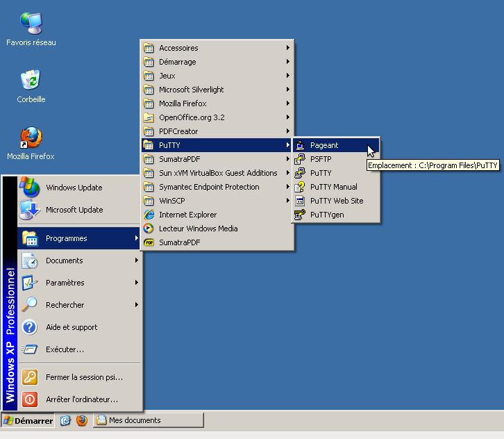The width and height of the screenshot is (504, 439).
Task: Click the Démarrer start button
Action: (28, 421)
